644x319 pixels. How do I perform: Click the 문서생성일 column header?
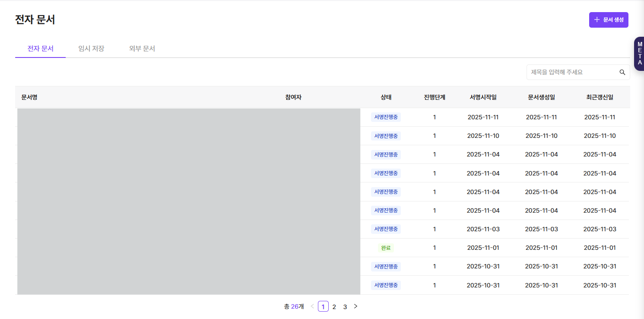541,97
